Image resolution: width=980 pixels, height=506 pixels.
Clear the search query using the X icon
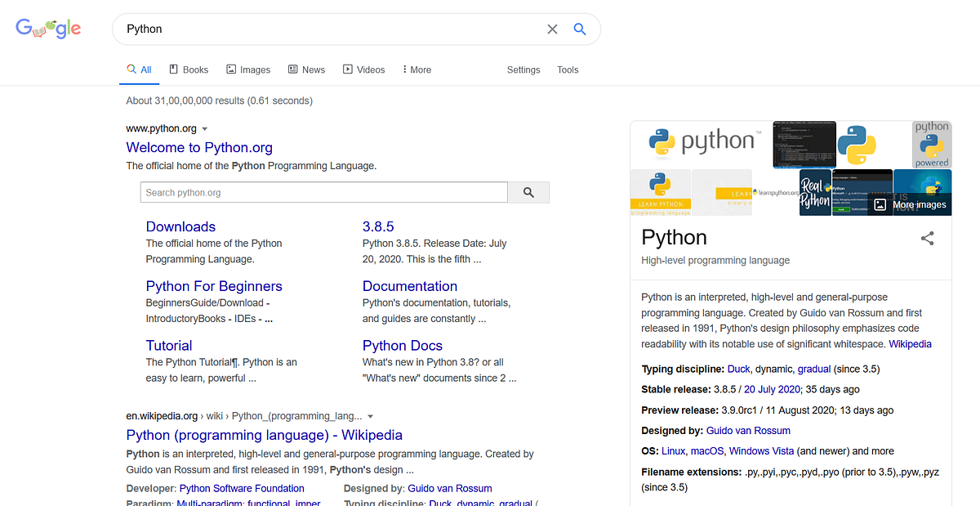point(552,29)
